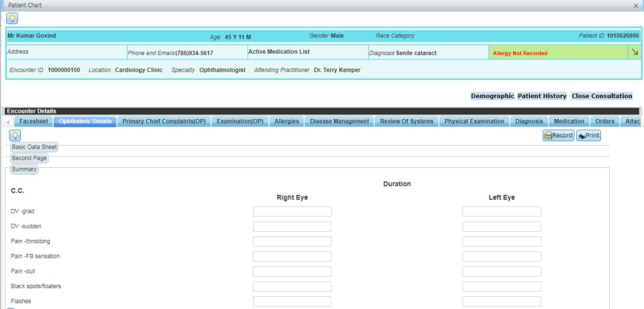Click Left Eye field for Flashes
The height and width of the screenshot is (309, 644).
click(502, 302)
